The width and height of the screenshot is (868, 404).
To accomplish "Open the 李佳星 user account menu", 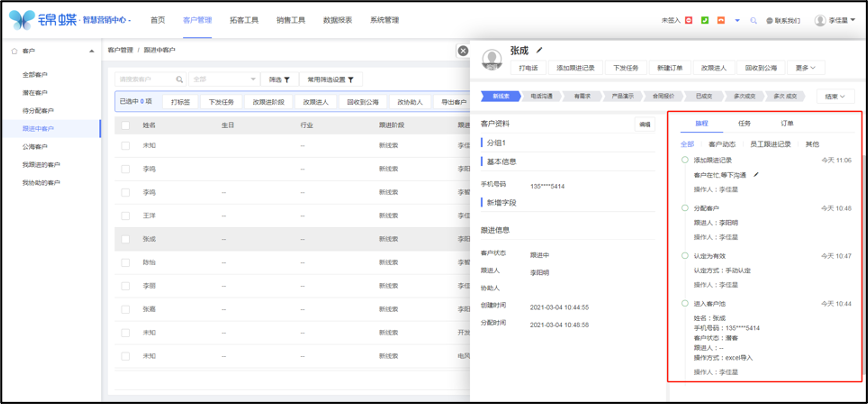I will pos(842,20).
